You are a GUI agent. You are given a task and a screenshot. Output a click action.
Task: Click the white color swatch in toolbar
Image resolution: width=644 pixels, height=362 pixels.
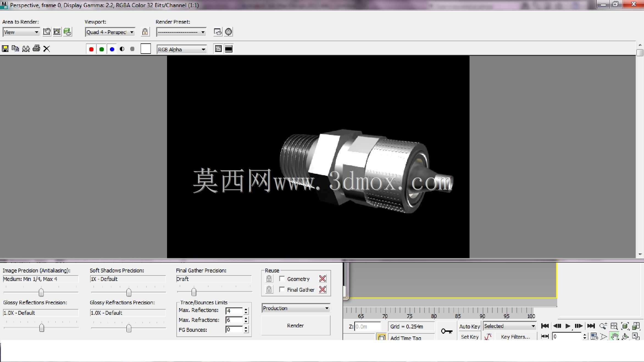[x=146, y=49]
